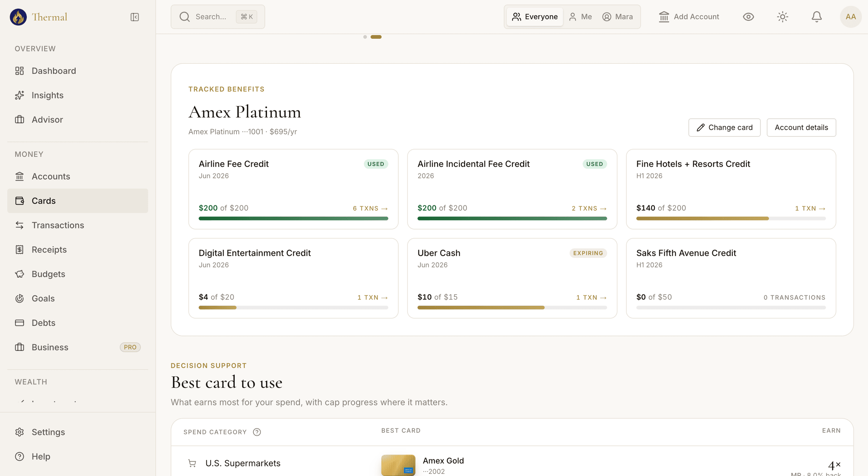Expand Digital Entertainment Credit 1 TXN

point(373,297)
